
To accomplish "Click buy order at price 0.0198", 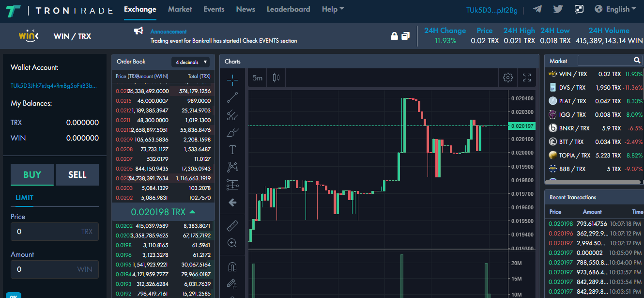I will (163, 245).
